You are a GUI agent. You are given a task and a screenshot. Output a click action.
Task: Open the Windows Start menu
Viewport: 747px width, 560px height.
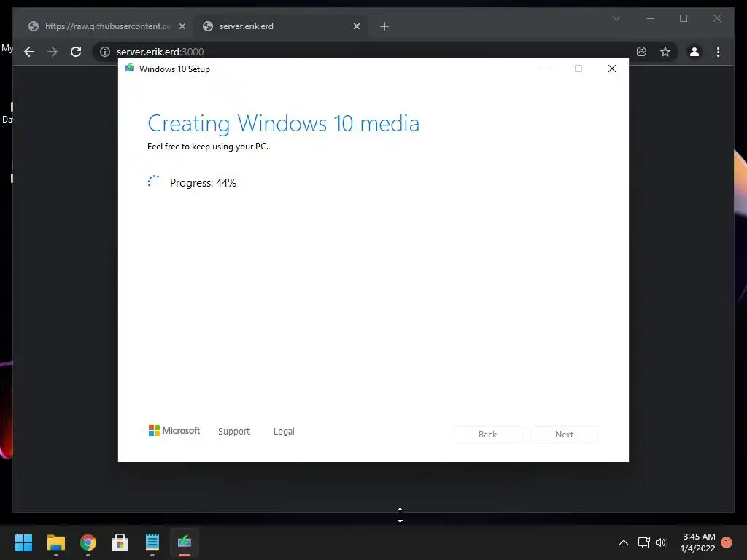[x=23, y=542]
